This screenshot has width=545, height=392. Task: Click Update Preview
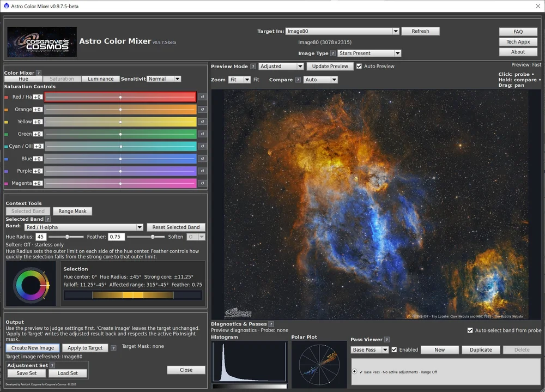point(330,66)
